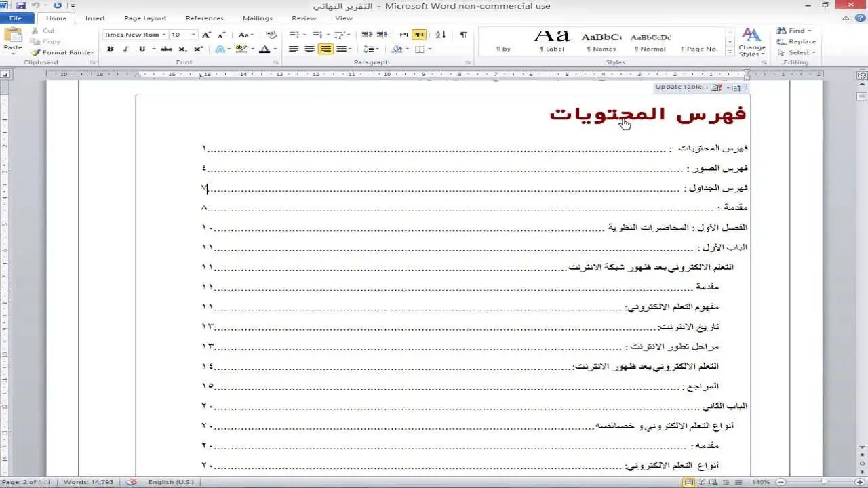The width and height of the screenshot is (868, 488).
Task: Apply Superscript formatting
Action: click(198, 49)
